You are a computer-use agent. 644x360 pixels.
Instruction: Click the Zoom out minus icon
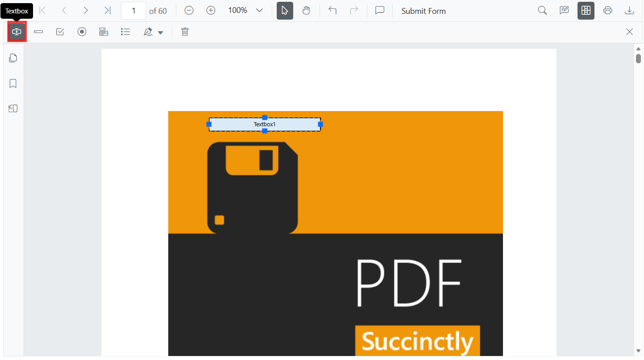coord(189,11)
